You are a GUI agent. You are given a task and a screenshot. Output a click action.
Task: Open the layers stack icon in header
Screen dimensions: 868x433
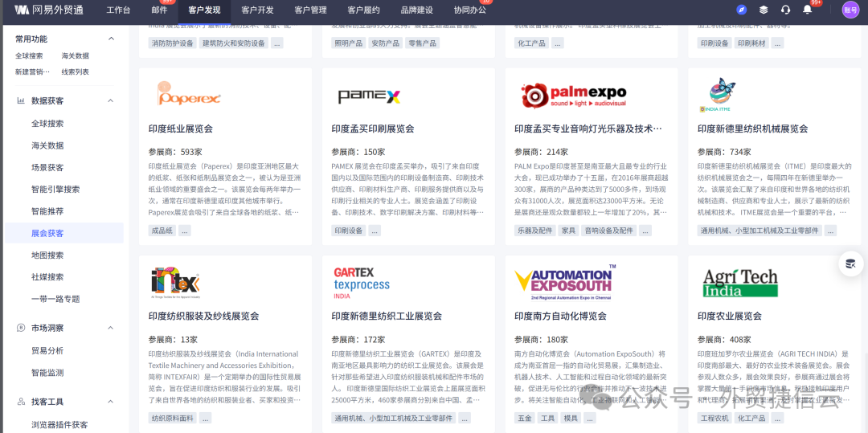(x=764, y=10)
